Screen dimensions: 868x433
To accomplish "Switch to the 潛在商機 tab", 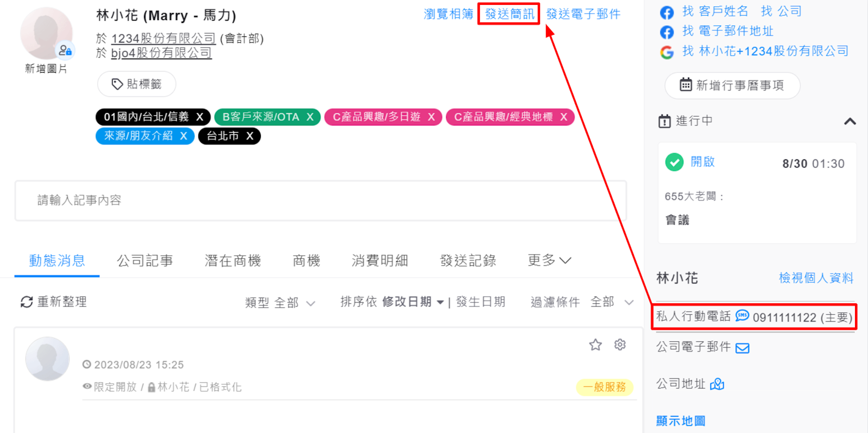I will coord(233,260).
